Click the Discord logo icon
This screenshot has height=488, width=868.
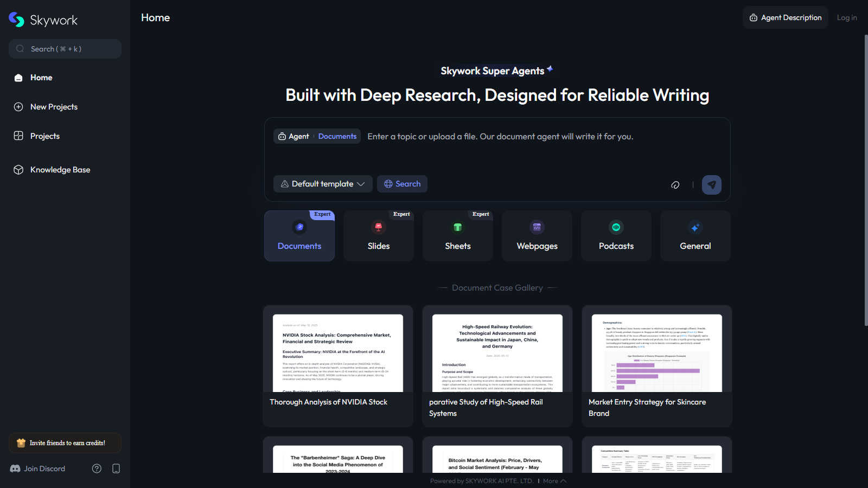click(x=15, y=468)
